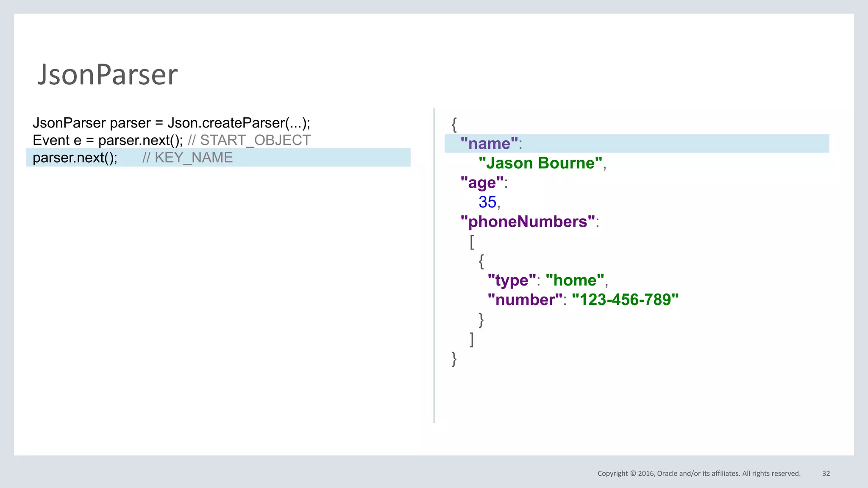Screen dimensions: 868x488
Task: Click the final closing curly brace
Action: tap(454, 359)
